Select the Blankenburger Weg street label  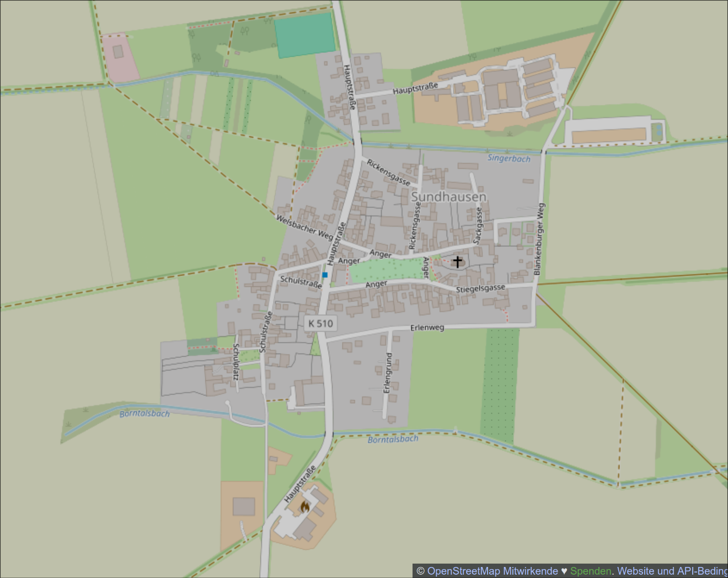(539, 239)
